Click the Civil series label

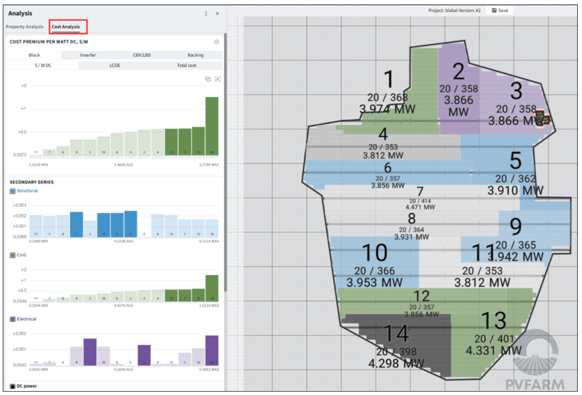pos(21,255)
